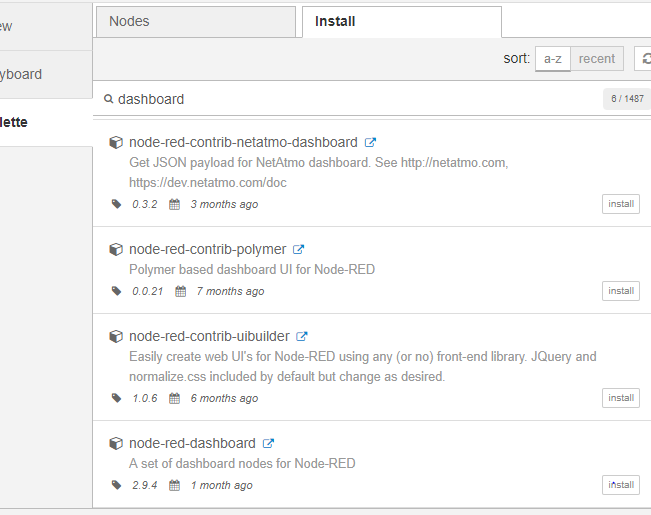This screenshot has height=515, width=651.
Task: Click the calendar icon beside 6 months ago
Action: point(174,398)
